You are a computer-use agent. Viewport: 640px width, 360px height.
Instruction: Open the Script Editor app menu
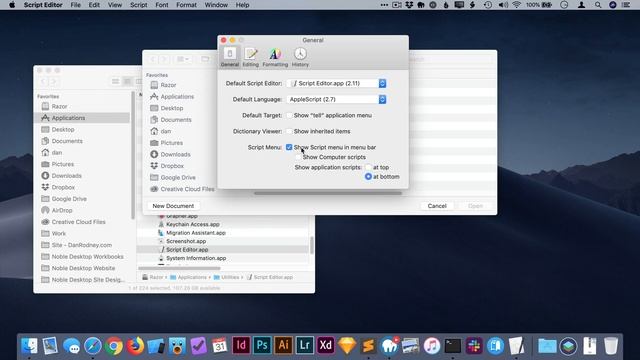coord(43,5)
